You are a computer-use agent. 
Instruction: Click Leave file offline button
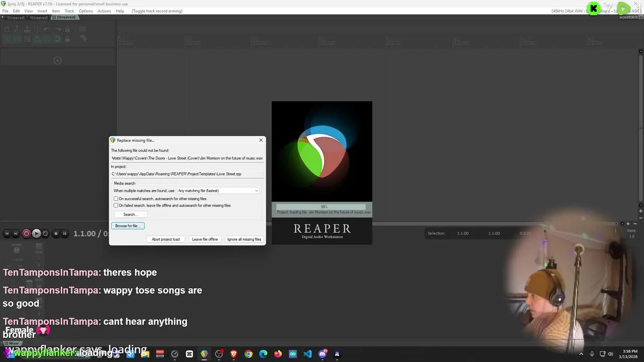[x=205, y=239]
